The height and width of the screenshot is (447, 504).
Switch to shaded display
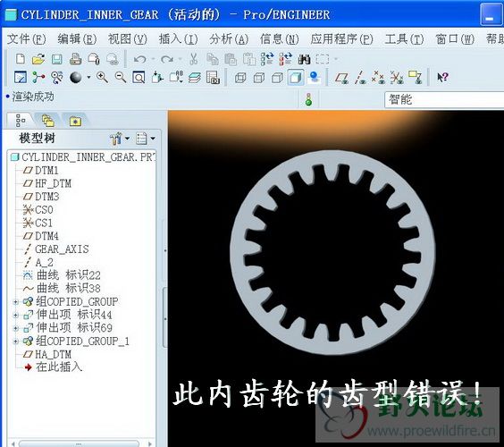point(296,78)
